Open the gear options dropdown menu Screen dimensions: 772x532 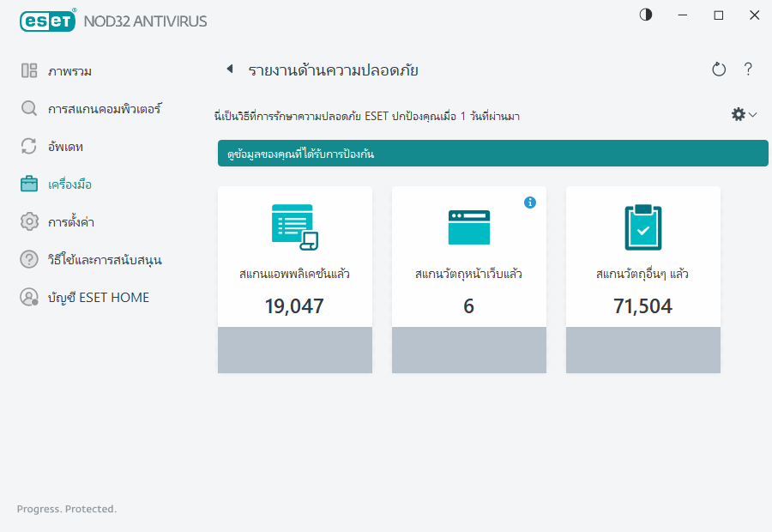pyautogui.click(x=744, y=113)
